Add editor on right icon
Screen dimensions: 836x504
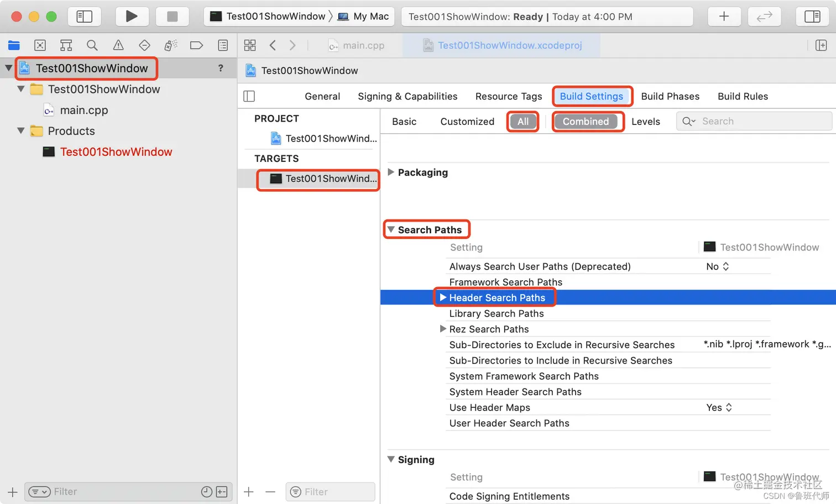(821, 45)
